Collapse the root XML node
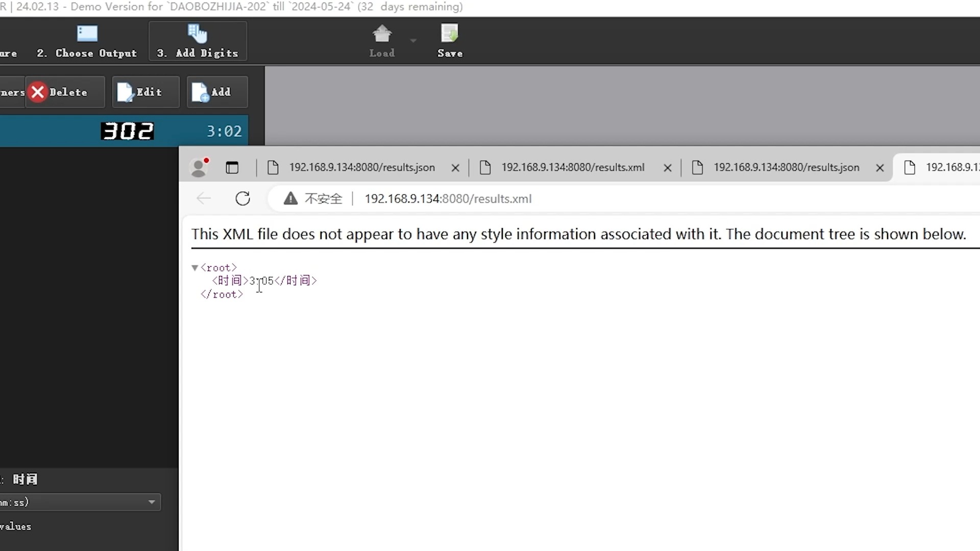Screen dimensions: 980x551 (x=194, y=268)
